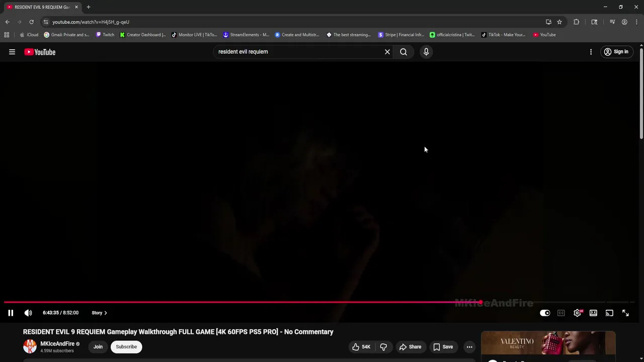Click the progress bar scrubber handle
Screen dimensions: 644x362
[481, 302]
